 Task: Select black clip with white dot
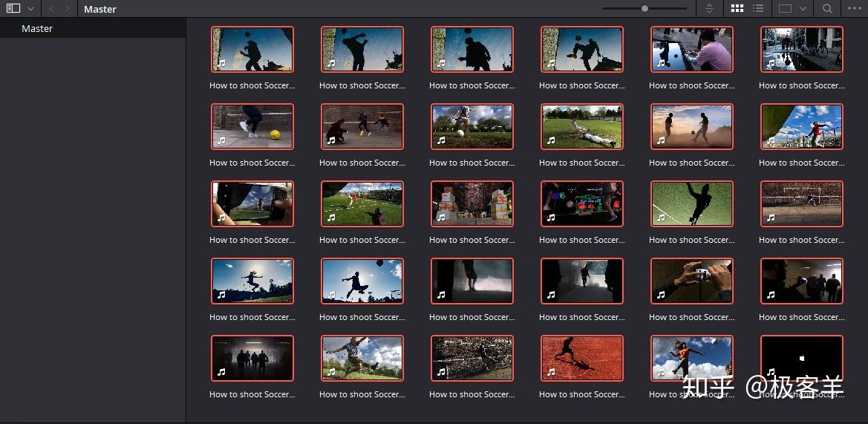tap(802, 358)
